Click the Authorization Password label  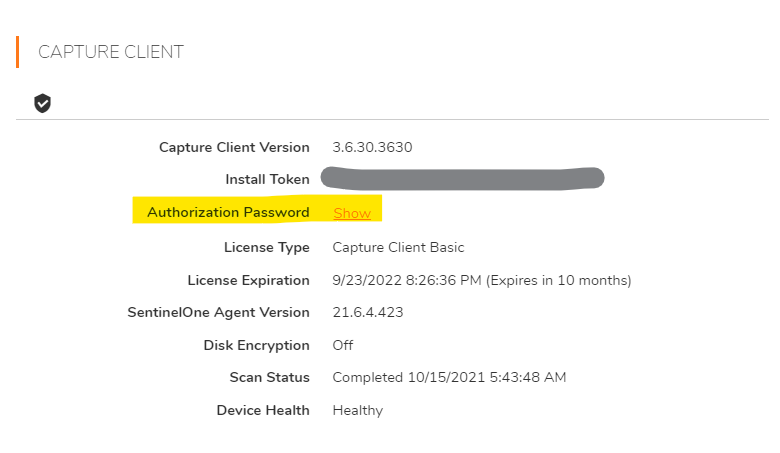[228, 212]
